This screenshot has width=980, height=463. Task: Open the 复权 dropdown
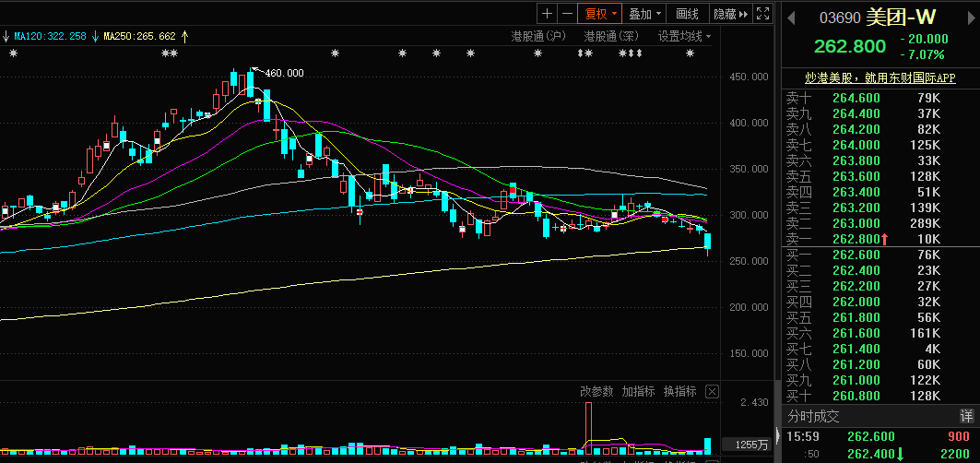coord(598,14)
